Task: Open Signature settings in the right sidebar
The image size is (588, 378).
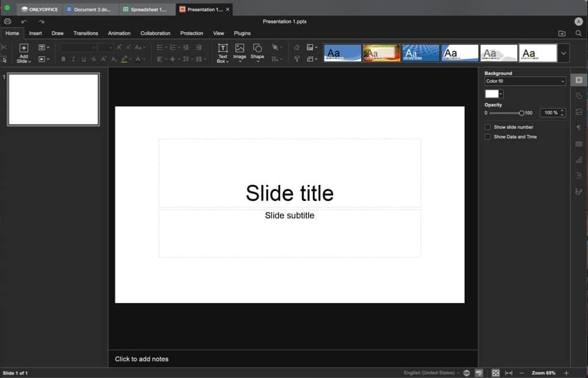Action: [x=579, y=192]
